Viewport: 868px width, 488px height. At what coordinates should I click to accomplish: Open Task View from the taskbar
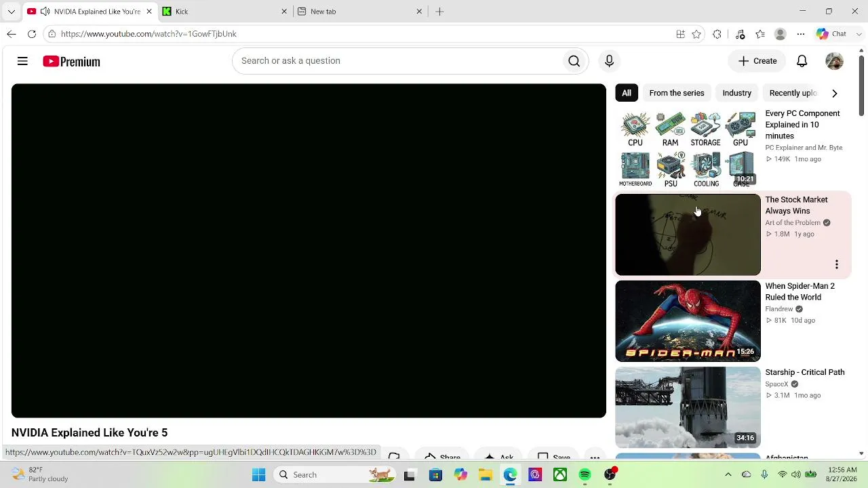409,475
